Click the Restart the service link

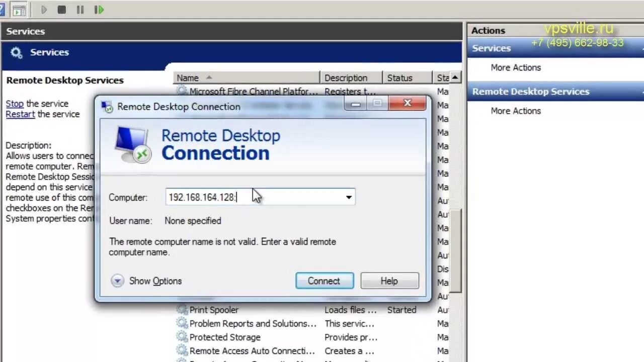pyautogui.click(x=20, y=114)
